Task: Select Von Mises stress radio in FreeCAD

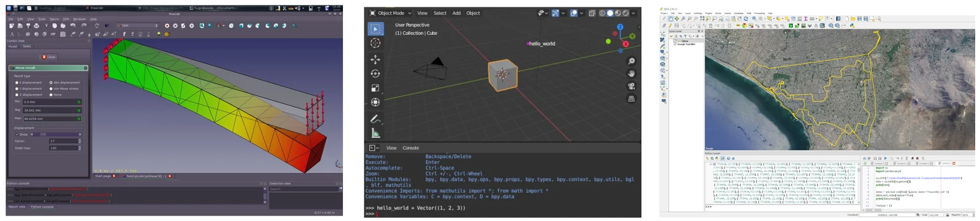Action: pyautogui.click(x=51, y=88)
